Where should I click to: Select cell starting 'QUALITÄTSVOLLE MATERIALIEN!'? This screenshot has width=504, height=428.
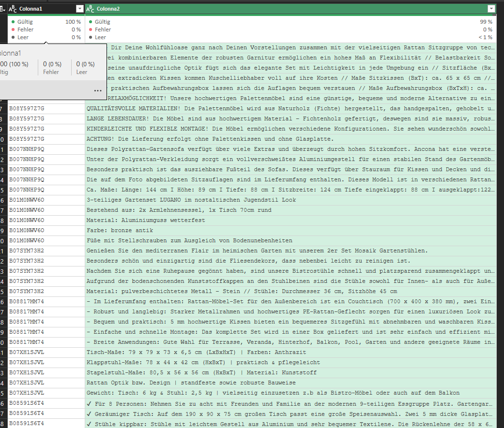click(x=290, y=108)
